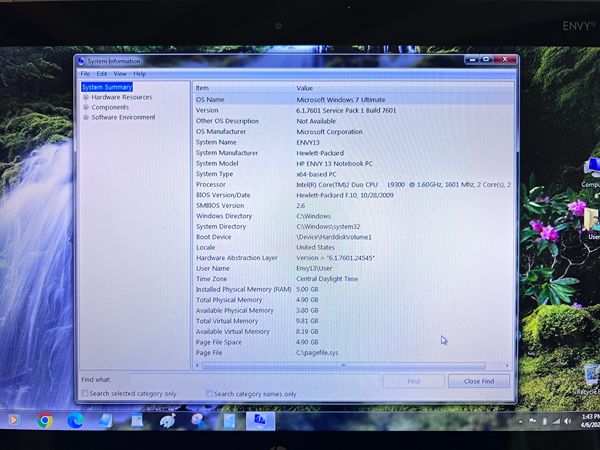Select the 'OS Name' row label

click(210, 99)
